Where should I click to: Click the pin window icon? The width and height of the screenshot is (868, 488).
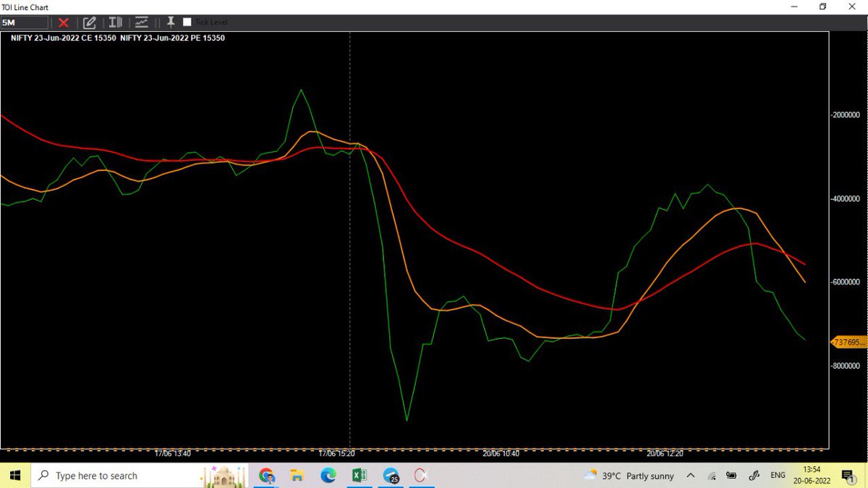pos(171,22)
